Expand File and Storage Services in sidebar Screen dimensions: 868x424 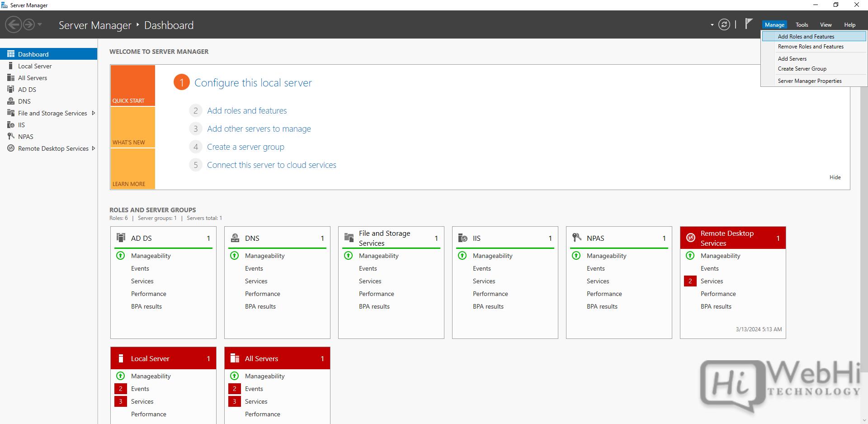click(94, 113)
